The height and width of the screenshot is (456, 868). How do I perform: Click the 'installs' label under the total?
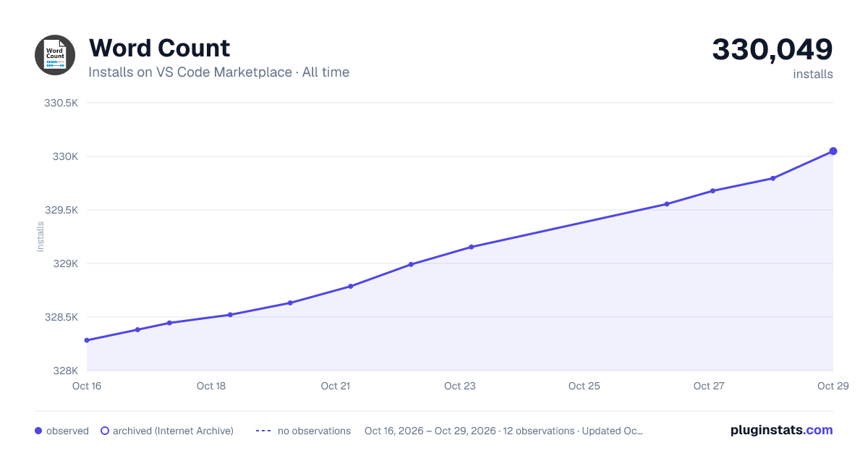813,74
